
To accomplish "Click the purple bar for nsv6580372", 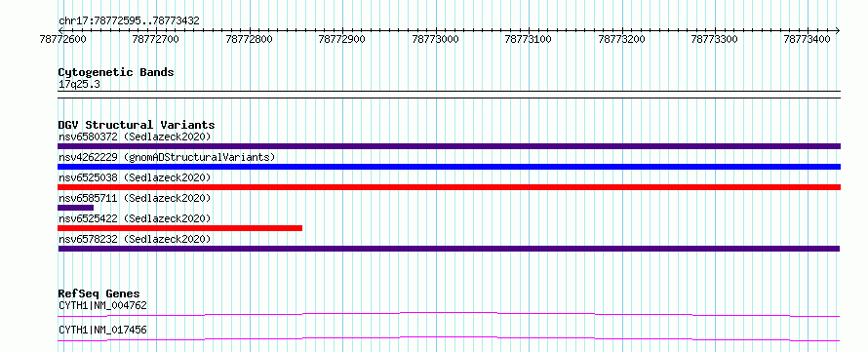I will [x=449, y=146].
